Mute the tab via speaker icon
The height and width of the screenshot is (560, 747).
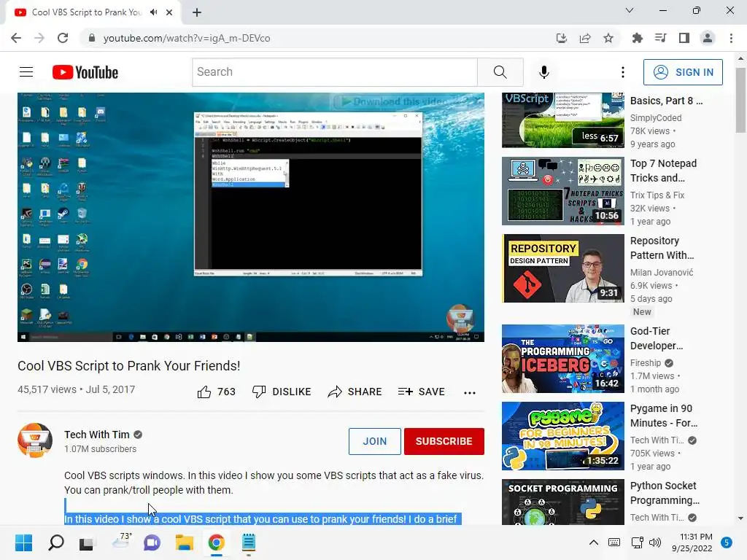(x=153, y=12)
